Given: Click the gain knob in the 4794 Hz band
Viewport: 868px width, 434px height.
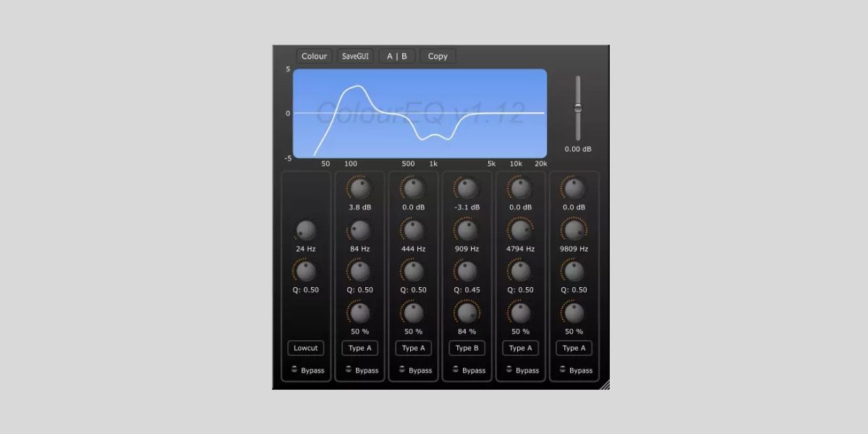Looking at the screenshot, I should click(x=520, y=189).
